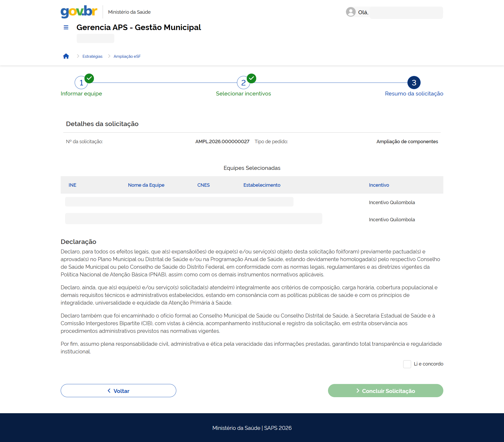Viewport: 504px width, 442px height.
Task: Click step 3 circle Resumo da solicitação
Action: 414,83
